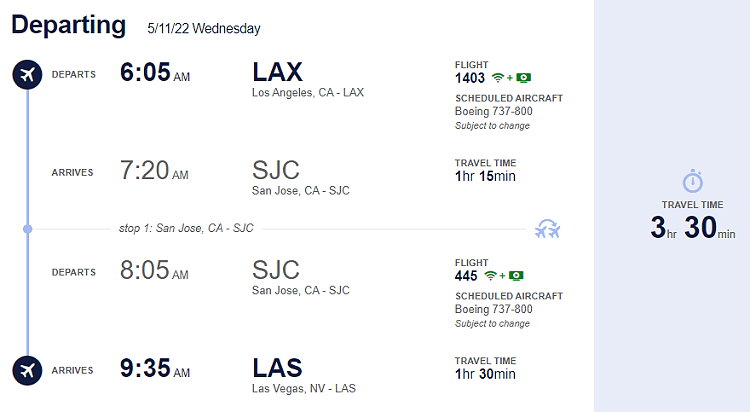This screenshot has width=750, height=412.
Task: Select flight number 445
Action: pyautogui.click(x=466, y=276)
